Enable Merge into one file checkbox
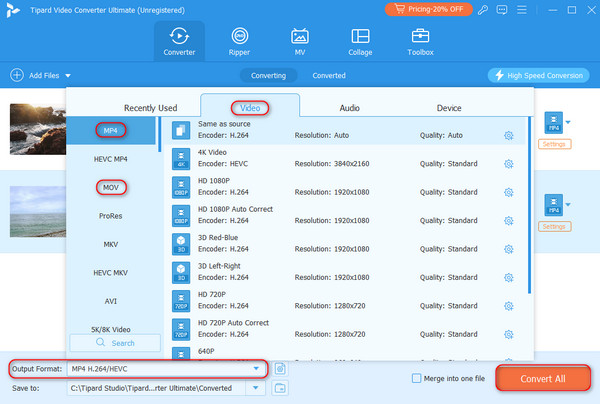Viewport: 600px width, 404px height. coord(416,378)
